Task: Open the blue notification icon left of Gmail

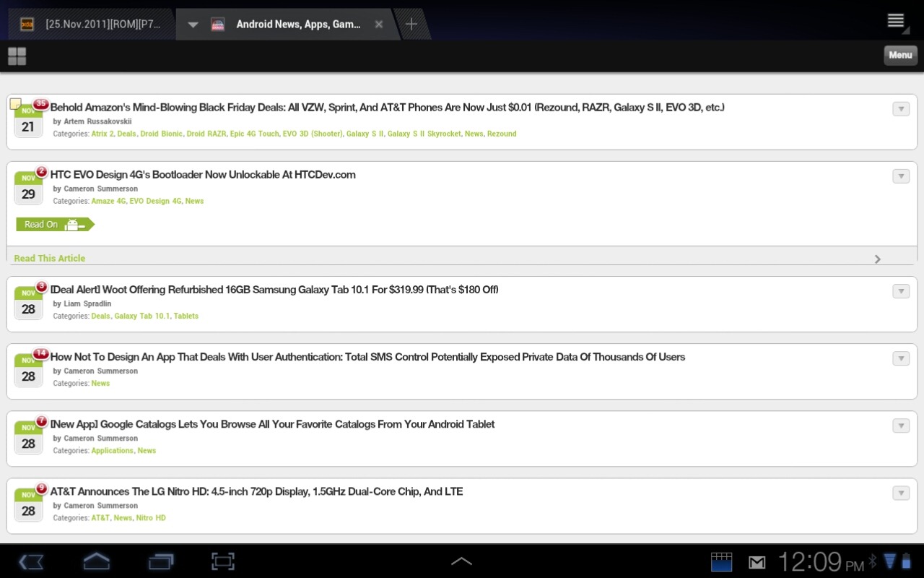Action: click(x=721, y=562)
